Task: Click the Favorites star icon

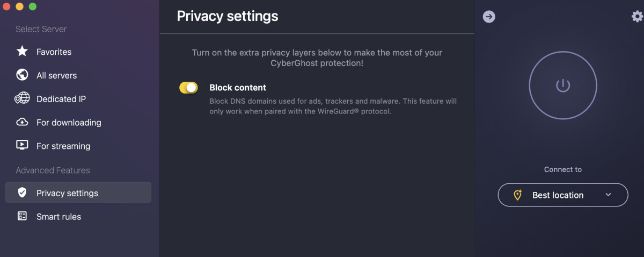Action: pyautogui.click(x=22, y=52)
